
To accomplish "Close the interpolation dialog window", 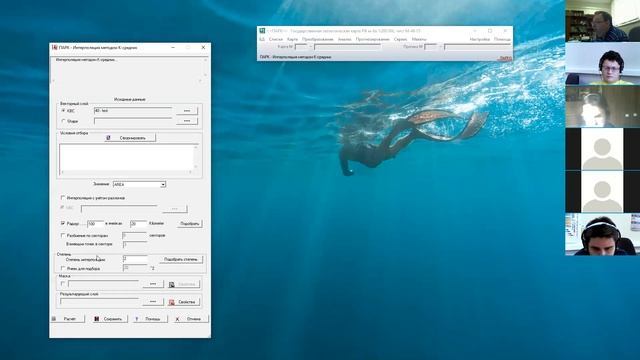I will pos(203,47).
